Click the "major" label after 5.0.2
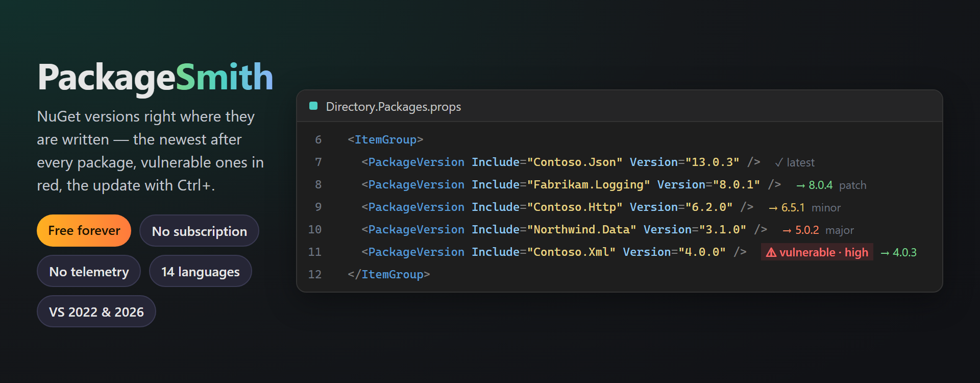This screenshot has height=383, width=980. click(x=840, y=230)
